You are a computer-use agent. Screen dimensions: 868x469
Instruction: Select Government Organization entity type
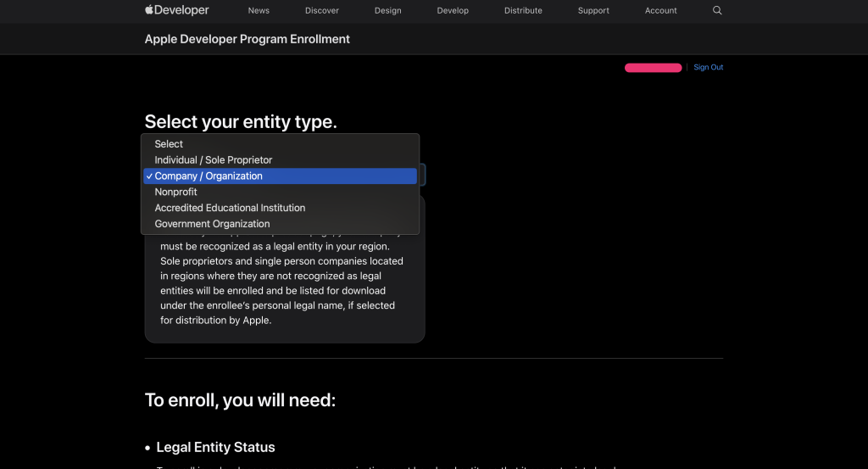(x=280, y=224)
